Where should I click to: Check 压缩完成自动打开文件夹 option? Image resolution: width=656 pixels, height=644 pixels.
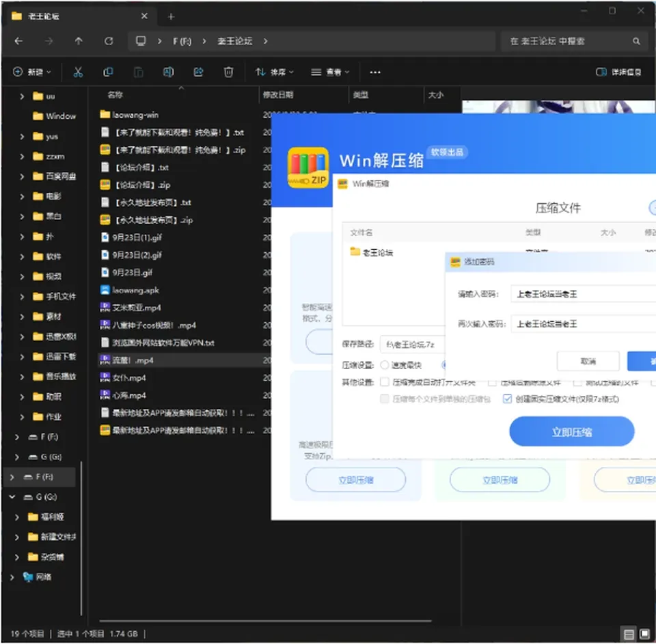[x=385, y=382]
